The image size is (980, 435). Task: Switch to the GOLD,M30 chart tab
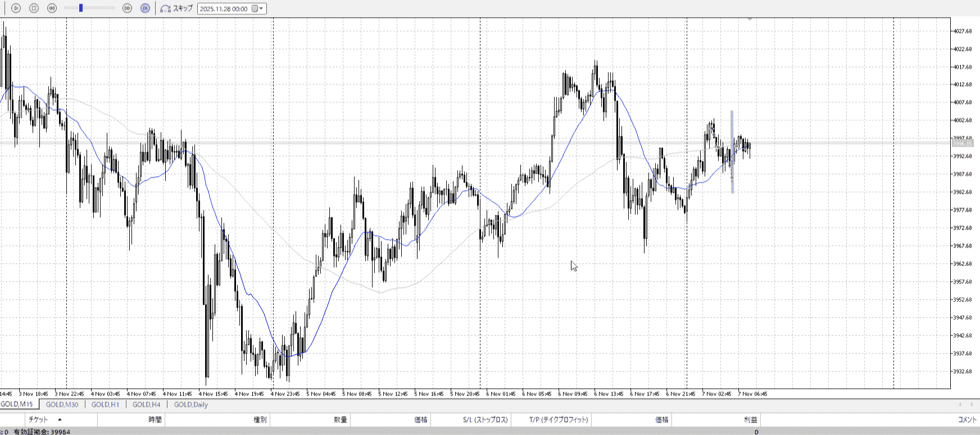pyautogui.click(x=62, y=405)
